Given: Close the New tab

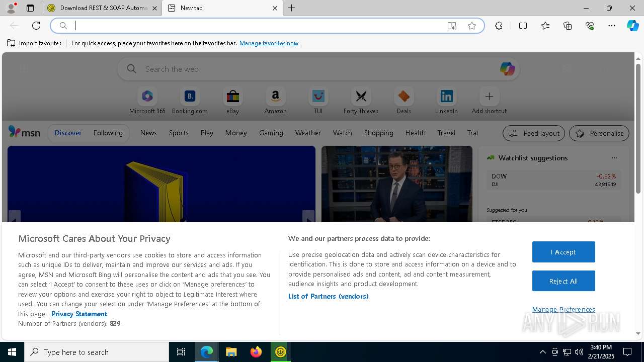Looking at the screenshot, I should (275, 8).
